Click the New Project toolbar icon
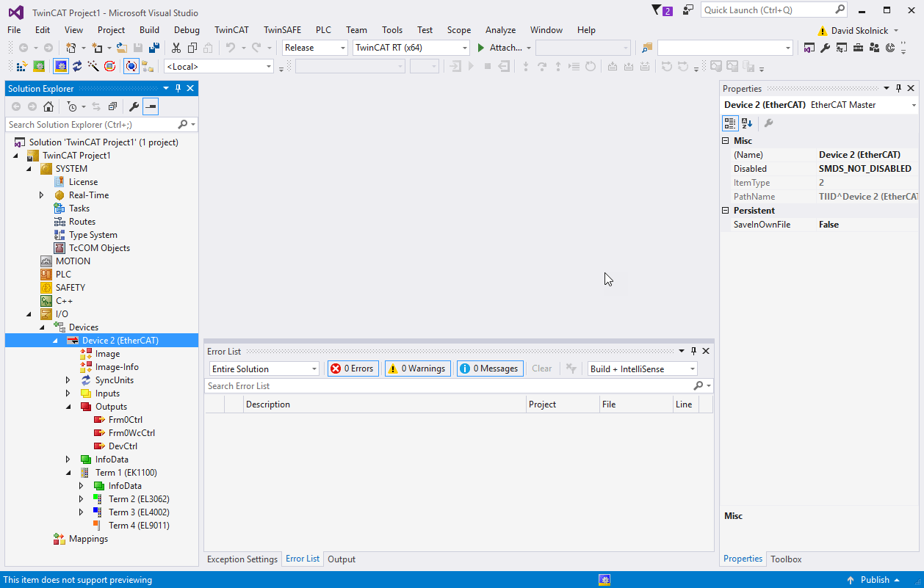 (x=71, y=48)
